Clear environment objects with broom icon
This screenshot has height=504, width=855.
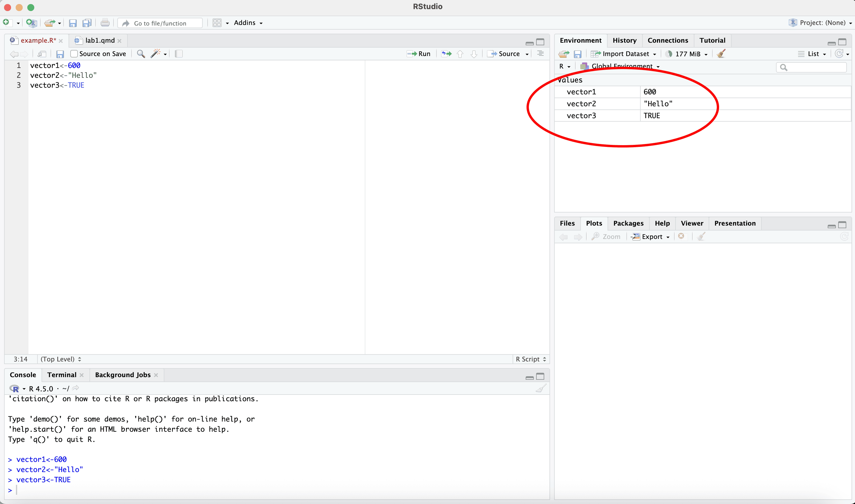[721, 54]
